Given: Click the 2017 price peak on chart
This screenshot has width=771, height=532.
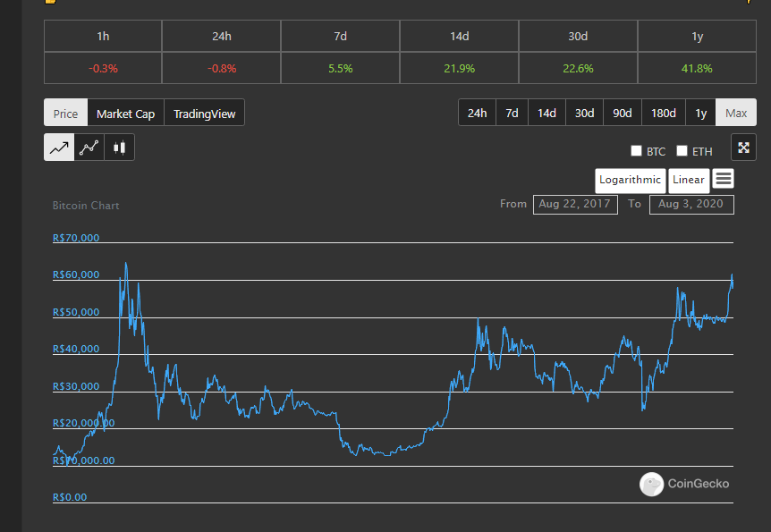Looking at the screenshot, I should coord(126,264).
